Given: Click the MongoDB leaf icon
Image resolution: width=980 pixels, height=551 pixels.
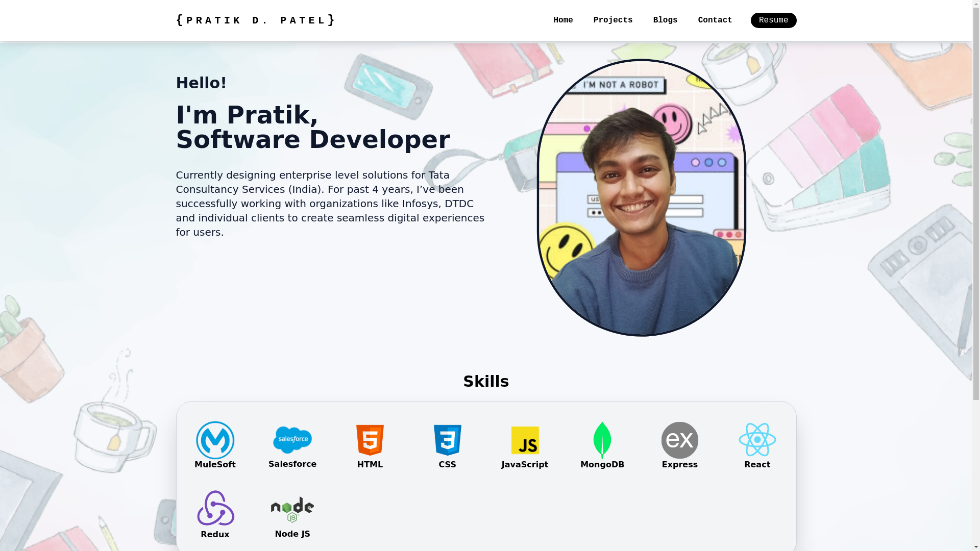Looking at the screenshot, I should click(x=602, y=440).
